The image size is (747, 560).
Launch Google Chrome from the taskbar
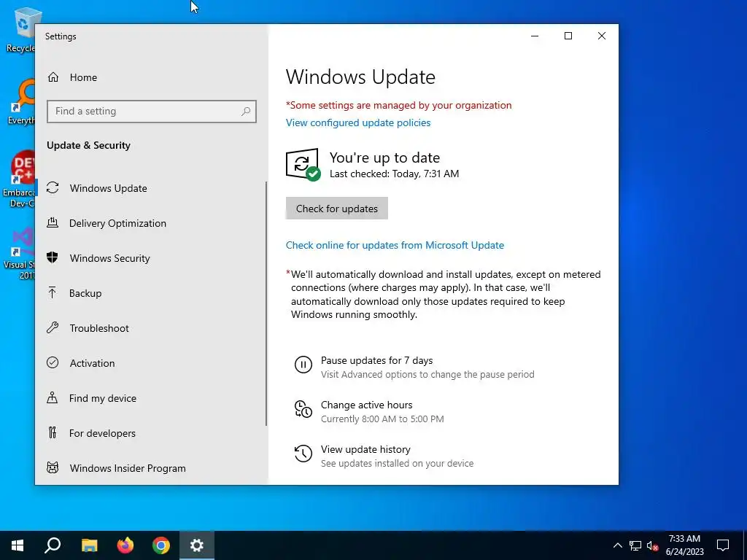[161, 545]
